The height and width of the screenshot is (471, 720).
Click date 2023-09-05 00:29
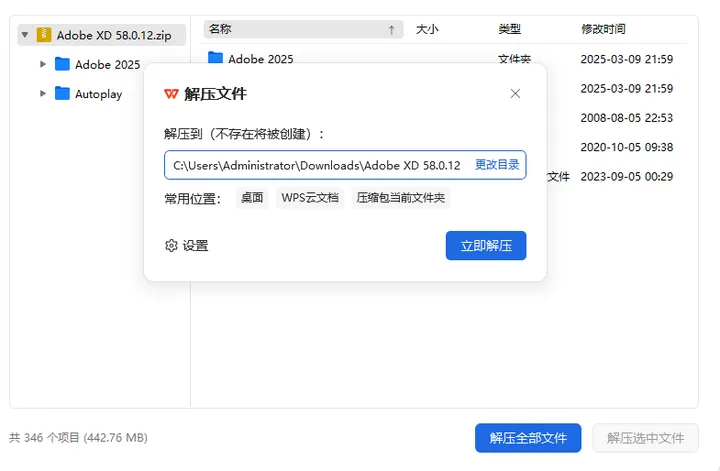point(627,177)
